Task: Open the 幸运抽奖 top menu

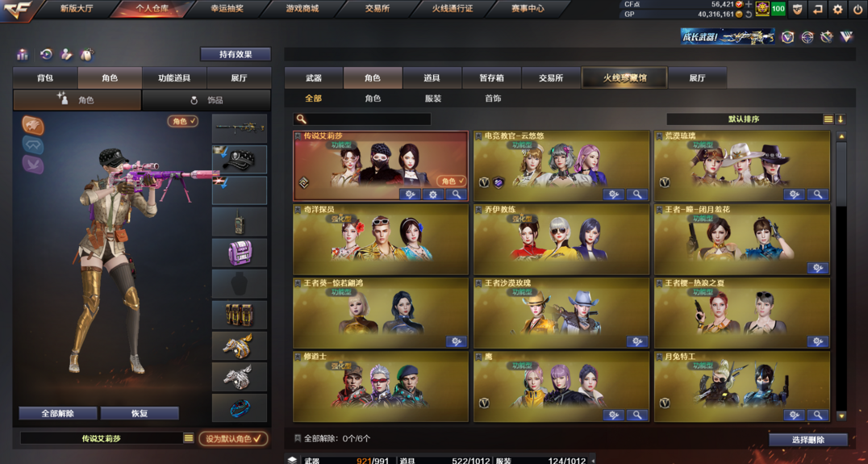Action: tap(227, 9)
